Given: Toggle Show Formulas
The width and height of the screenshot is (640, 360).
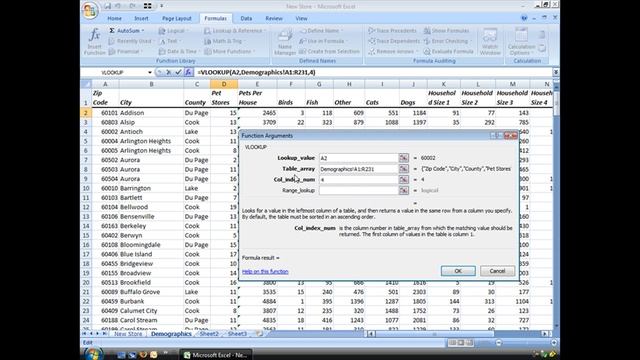Looking at the screenshot, I should [x=446, y=31].
